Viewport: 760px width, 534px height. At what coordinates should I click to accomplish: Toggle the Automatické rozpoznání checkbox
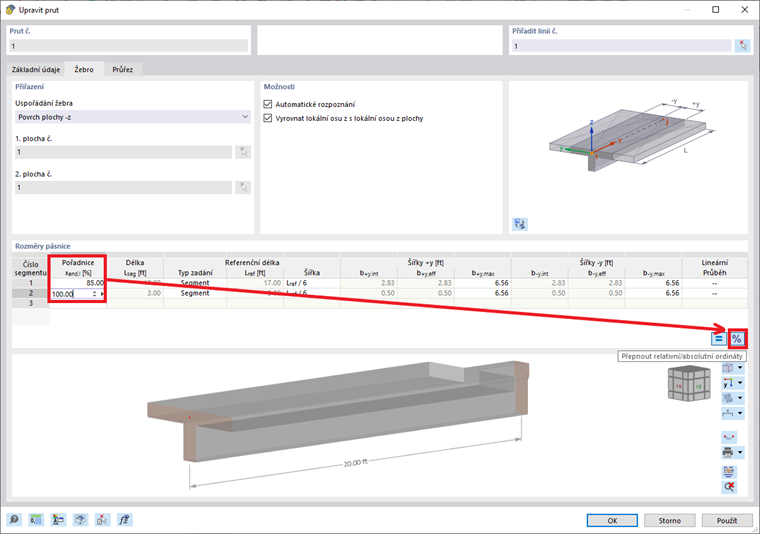(268, 104)
